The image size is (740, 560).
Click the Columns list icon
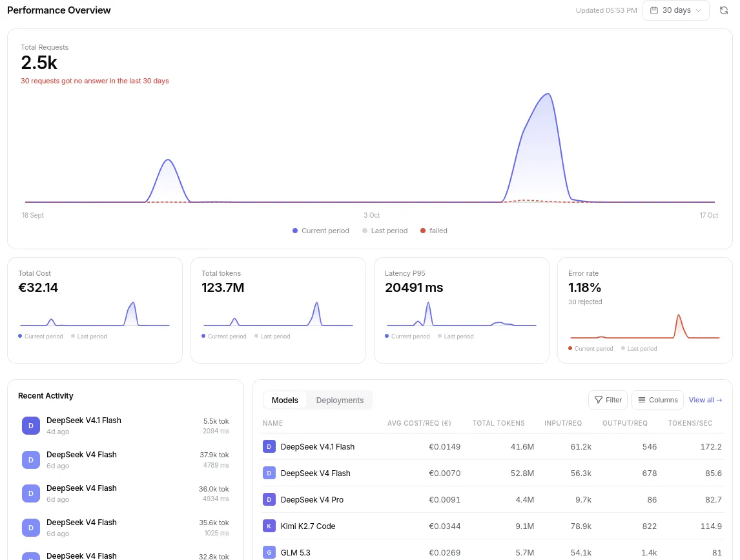(642, 400)
